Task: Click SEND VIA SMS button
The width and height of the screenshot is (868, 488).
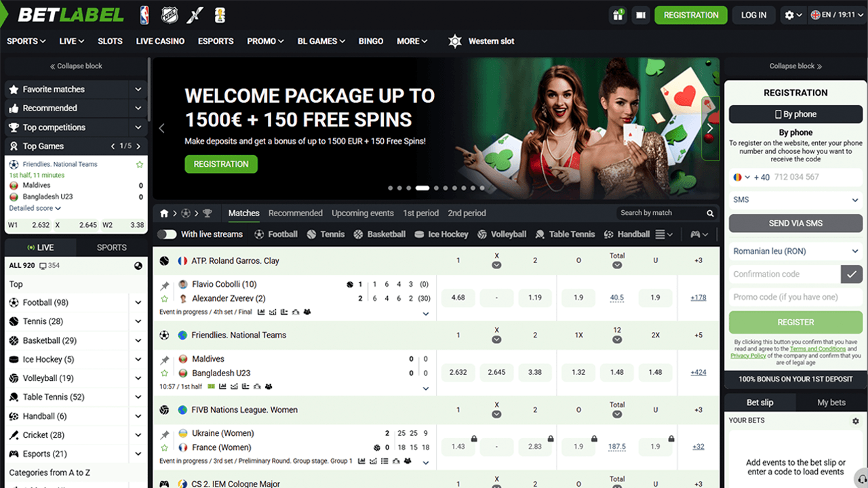Action: pyautogui.click(x=796, y=224)
